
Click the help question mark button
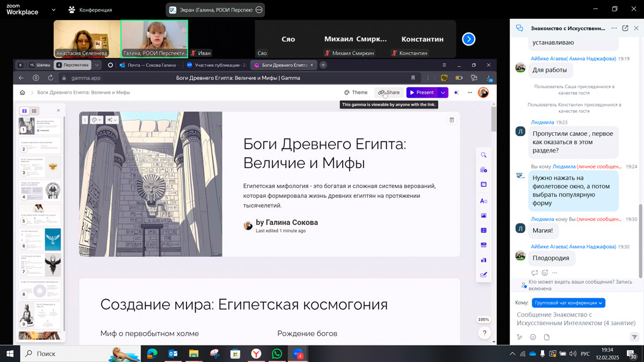[x=485, y=333]
